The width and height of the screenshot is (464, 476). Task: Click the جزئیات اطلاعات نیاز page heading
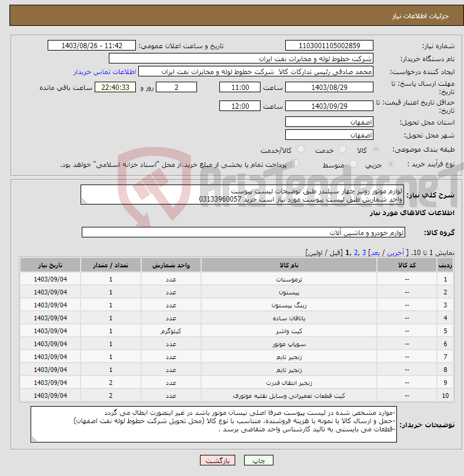420,16
